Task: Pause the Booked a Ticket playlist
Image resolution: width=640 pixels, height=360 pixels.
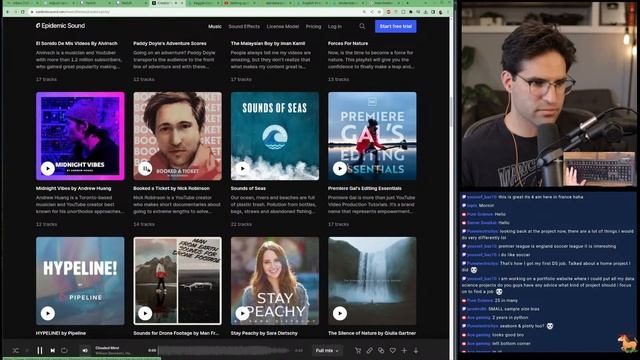Action: pos(145,168)
